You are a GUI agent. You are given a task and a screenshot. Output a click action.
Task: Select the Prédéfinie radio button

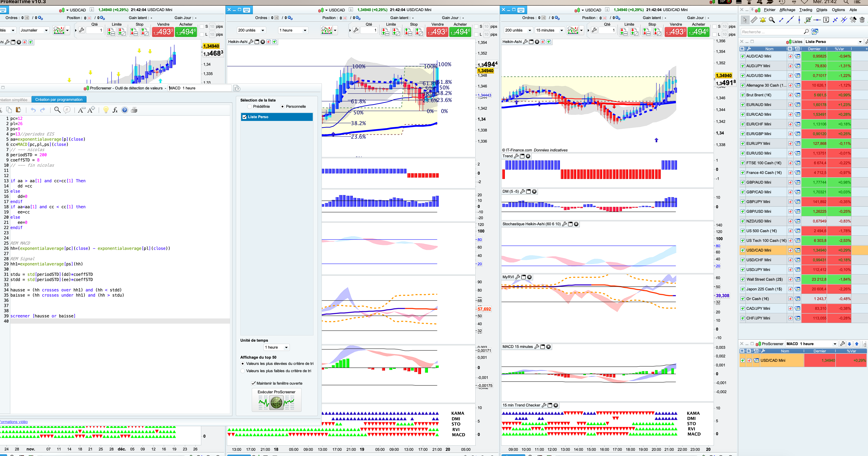coord(250,107)
